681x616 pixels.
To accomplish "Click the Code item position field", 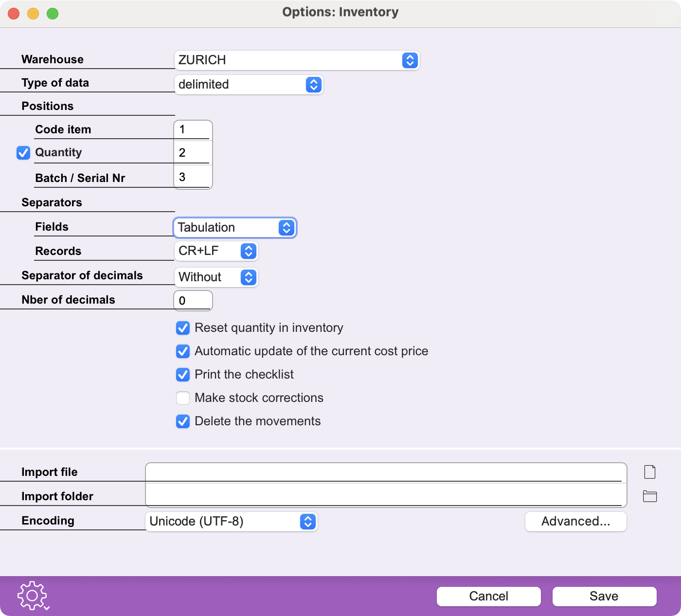I will coord(193,130).
